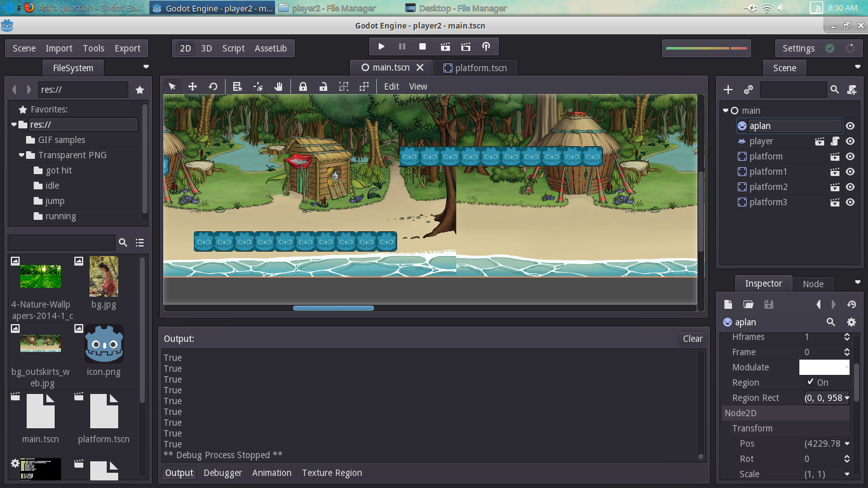
Task: Open the scene icon on platform2 node
Action: point(835,187)
